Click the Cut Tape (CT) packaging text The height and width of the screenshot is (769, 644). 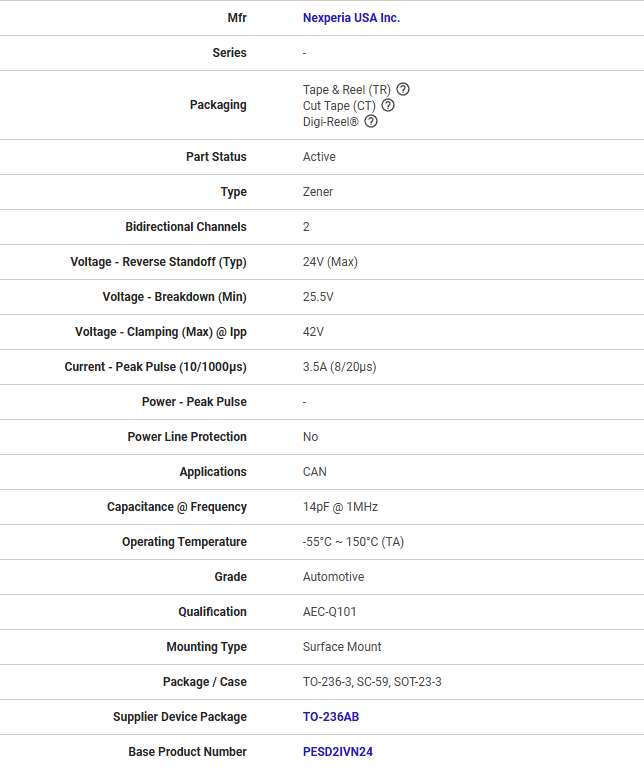pos(339,105)
